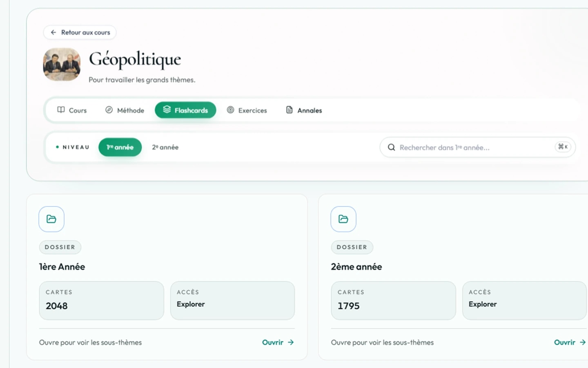Click the Géopolitique page heading
The image size is (588, 368).
[135, 60]
